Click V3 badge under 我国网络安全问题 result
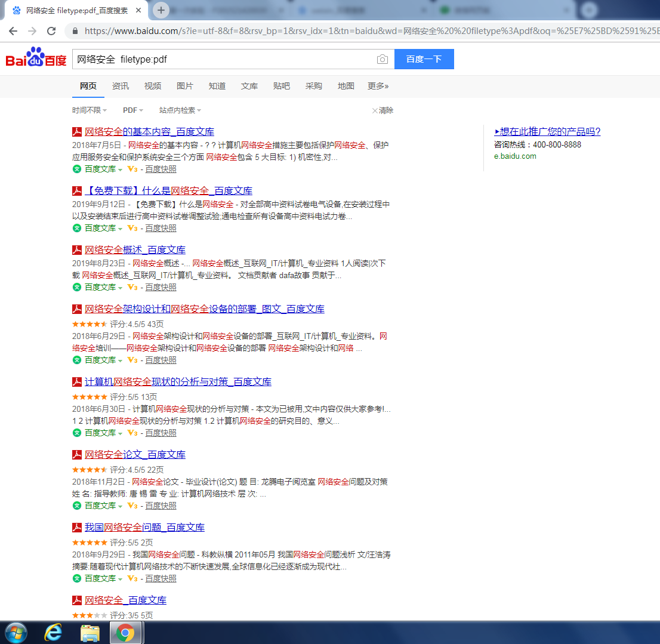The width and height of the screenshot is (660, 644). tap(132, 578)
